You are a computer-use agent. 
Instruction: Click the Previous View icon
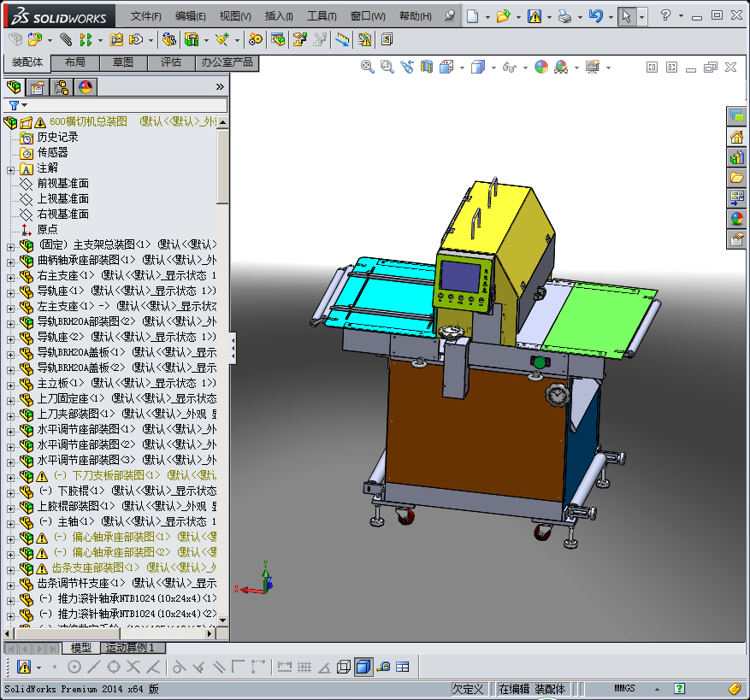point(407,67)
